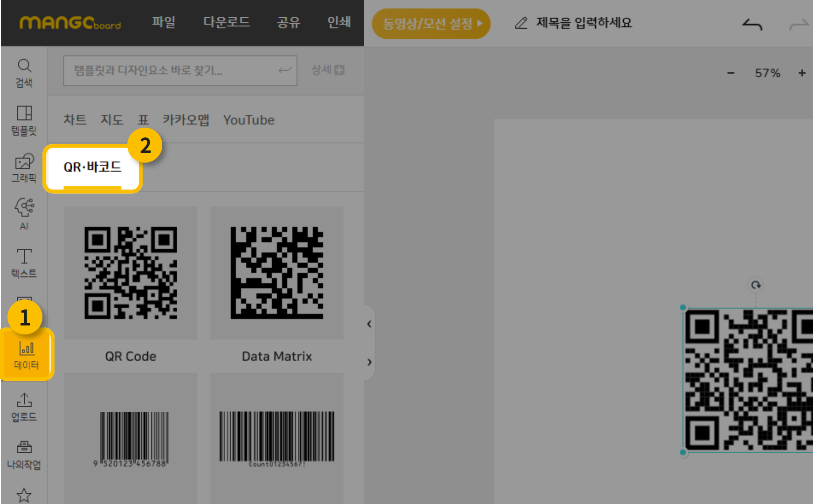
Task: Click the MANGOboard logo
Action: click(x=70, y=22)
